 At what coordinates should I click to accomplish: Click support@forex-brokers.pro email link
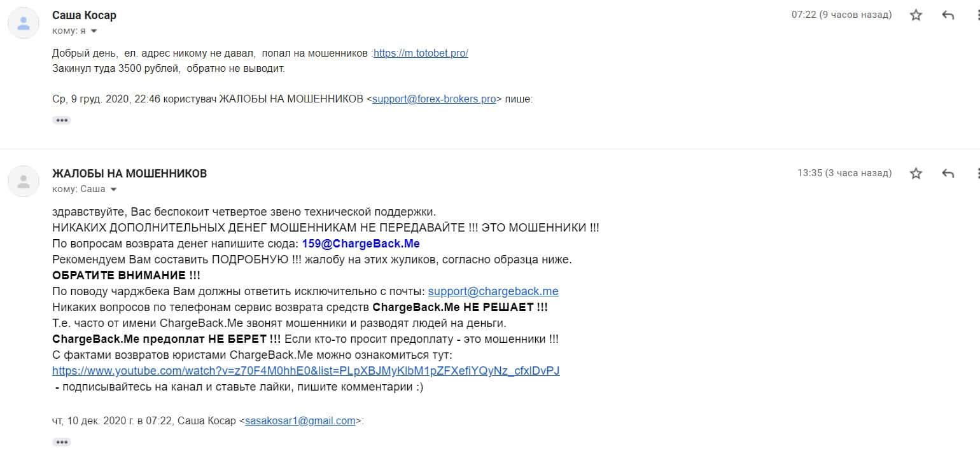coord(434,99)
